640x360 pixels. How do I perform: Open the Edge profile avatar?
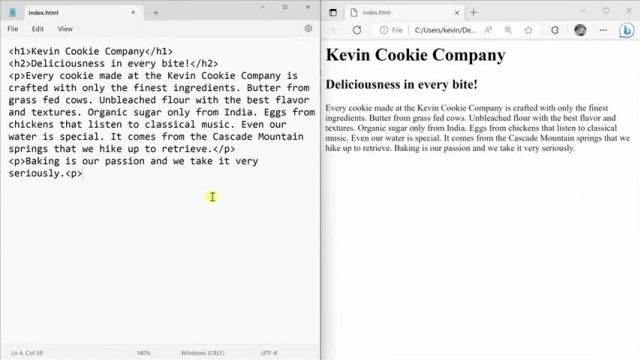click(x=580, y=30)
